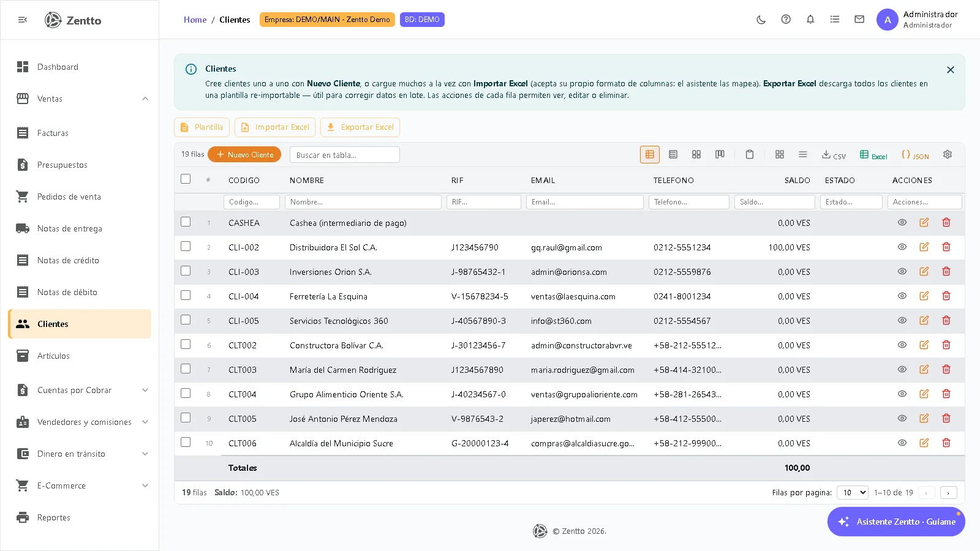
Task: Open Reportes in sidebar
Action: point(80,517)
